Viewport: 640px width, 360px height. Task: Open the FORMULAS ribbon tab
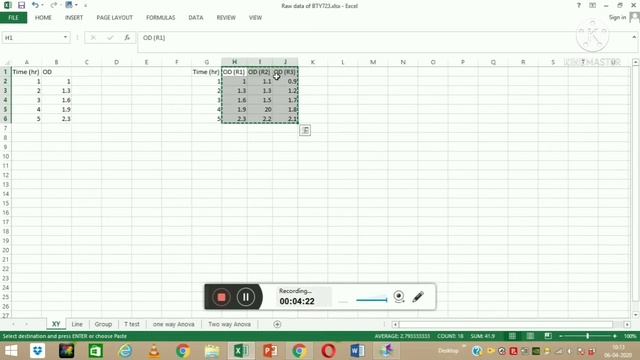pyautogui.click(x=161, y=18)
